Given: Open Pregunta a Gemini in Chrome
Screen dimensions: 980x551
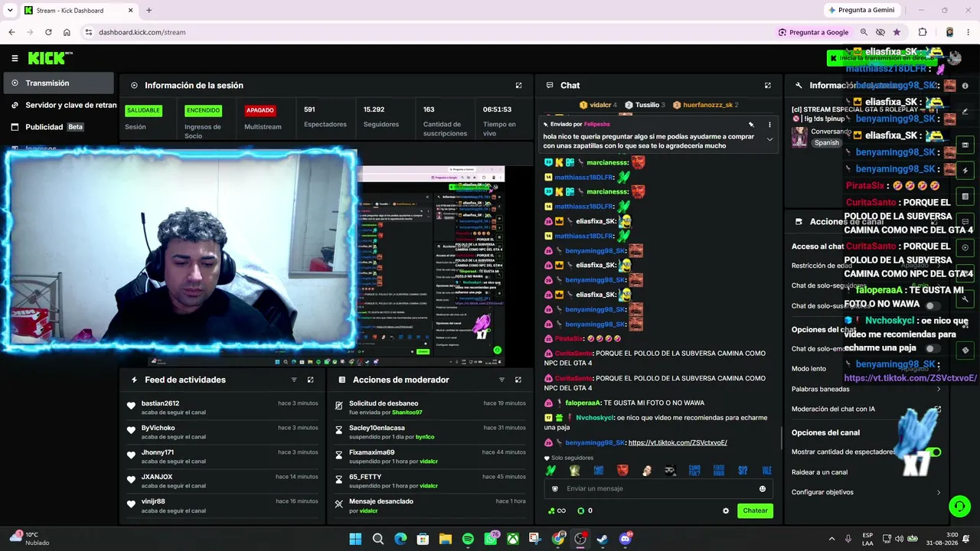Looking at the screenshot, I should point(861,10).
